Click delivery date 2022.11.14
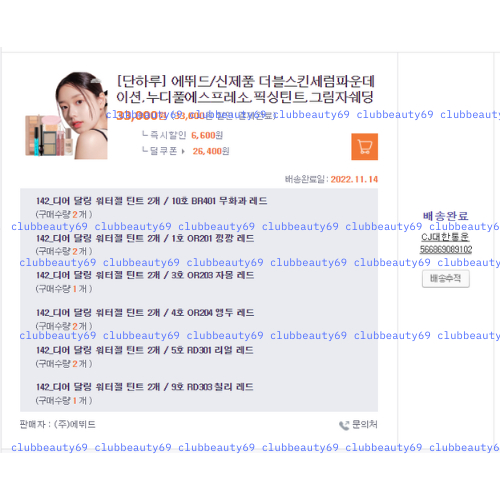The image size is (500, 500). click(354, 179)
